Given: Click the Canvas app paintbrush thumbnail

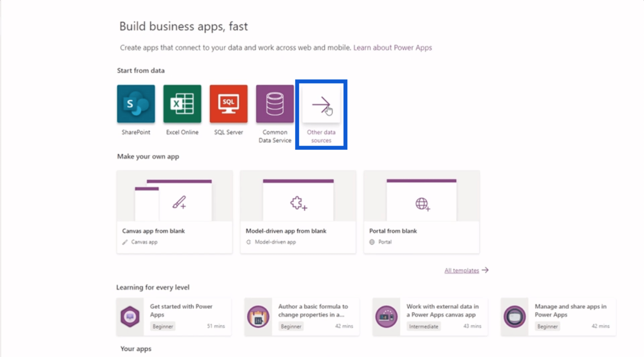Looking at the screenshot, I should point(179,201).
